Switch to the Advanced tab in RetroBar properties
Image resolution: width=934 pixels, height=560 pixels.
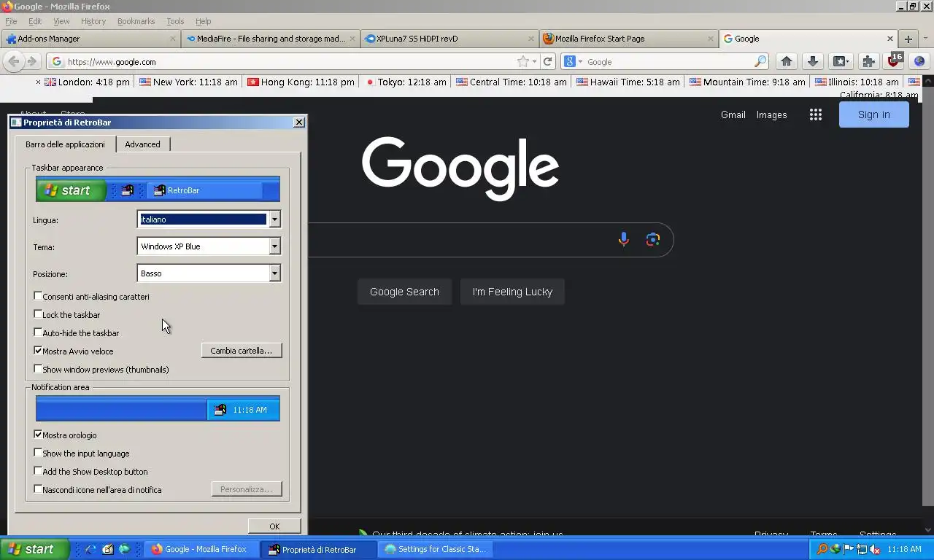142,144
